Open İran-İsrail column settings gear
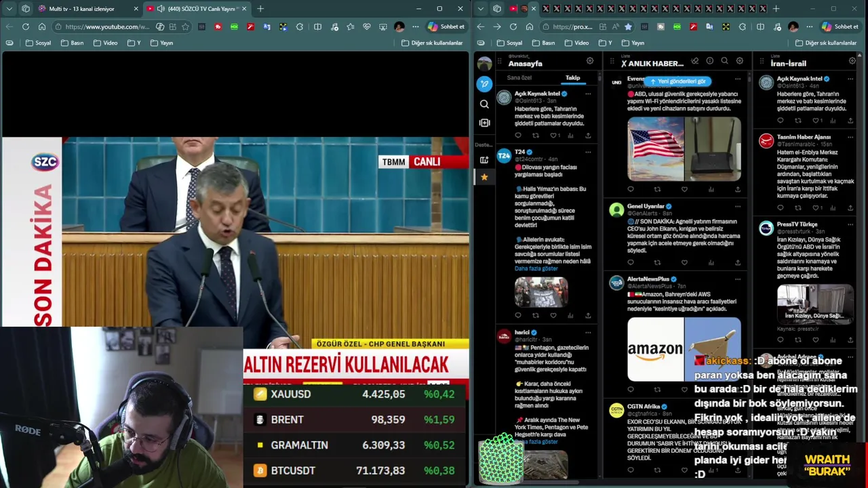Viewport: 868px width, 488px height. point(852,61)
